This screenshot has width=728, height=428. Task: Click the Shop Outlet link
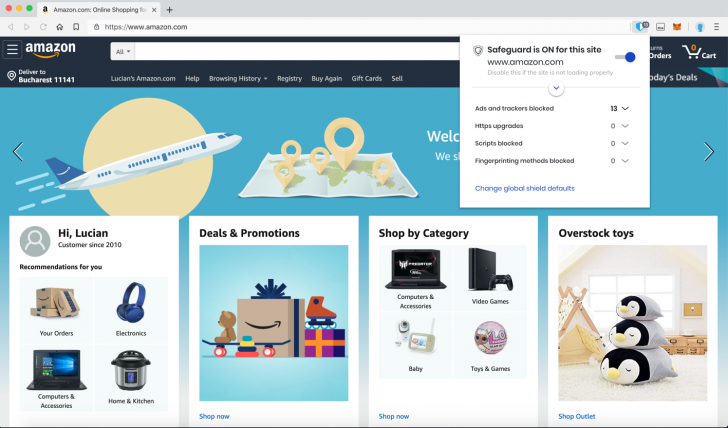point(577,416)
